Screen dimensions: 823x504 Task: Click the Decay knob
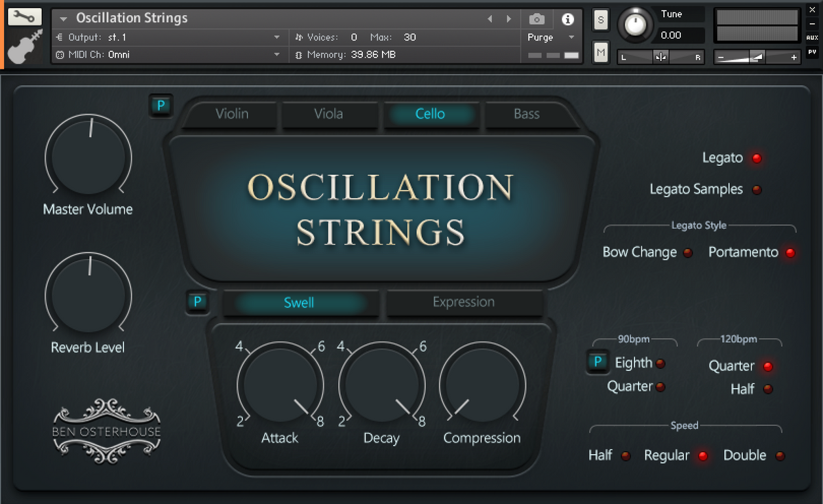pyautogui.click(x=381, y=385)
